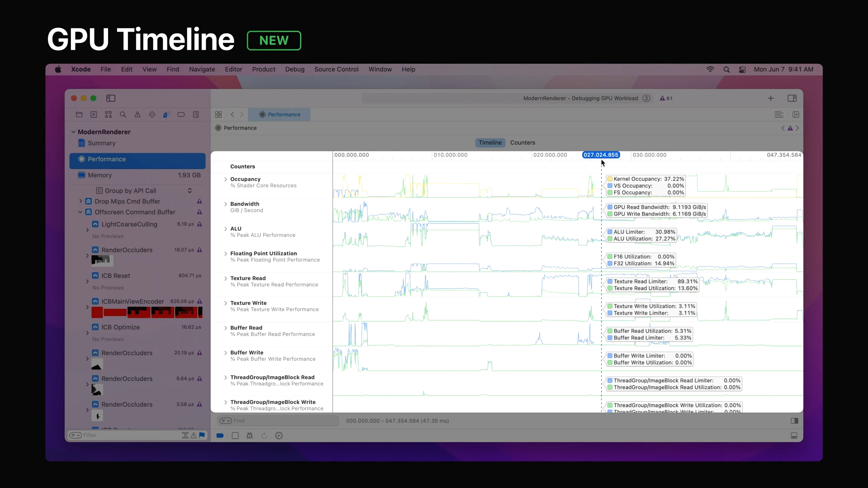
Task: Toggle the navigator sidebar panel
Action: tap(111, 98)
